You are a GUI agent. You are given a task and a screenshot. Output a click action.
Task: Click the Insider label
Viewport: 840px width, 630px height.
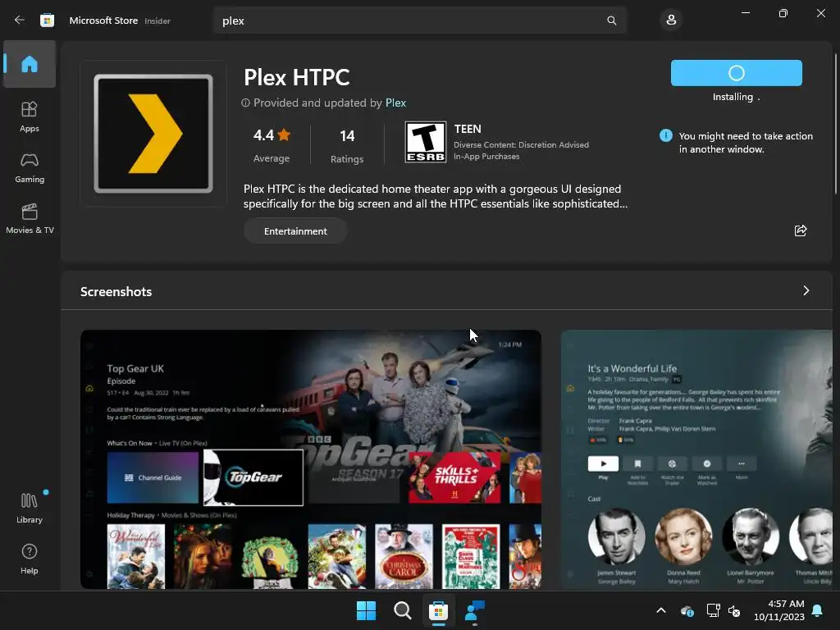[x=157, y=21]
